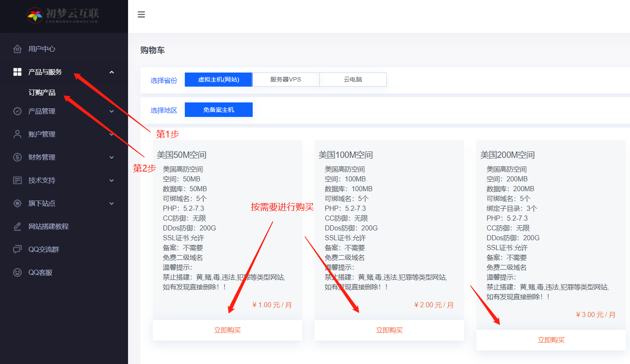
Task: Click the QQ客服 smiley icon
Action: 17,272
